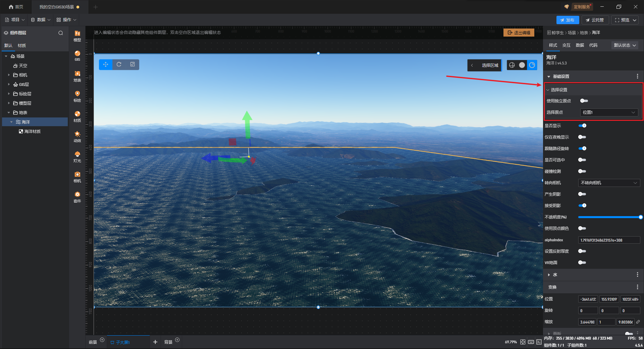Click the 发布 publish button
This screenshot has width=644, height=349.
coord(568,20)
